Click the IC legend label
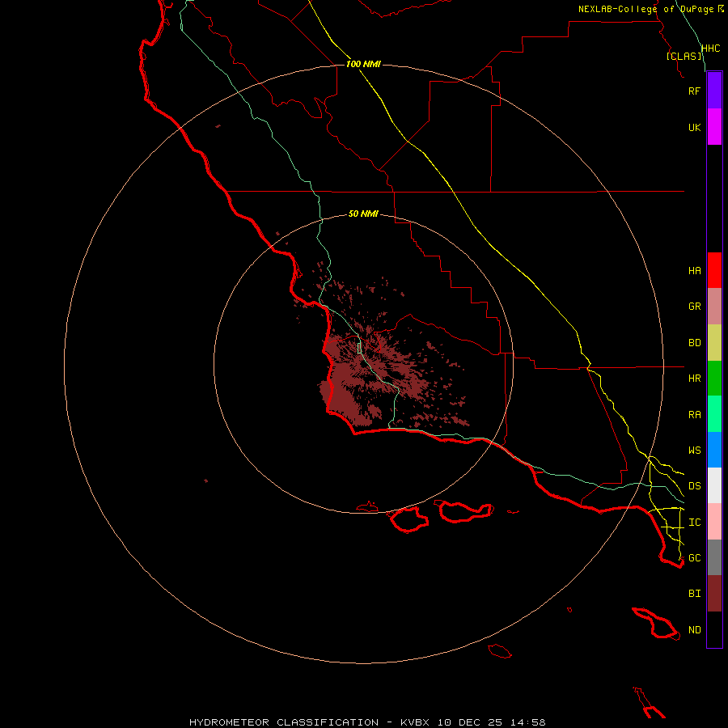 (695, 523)
